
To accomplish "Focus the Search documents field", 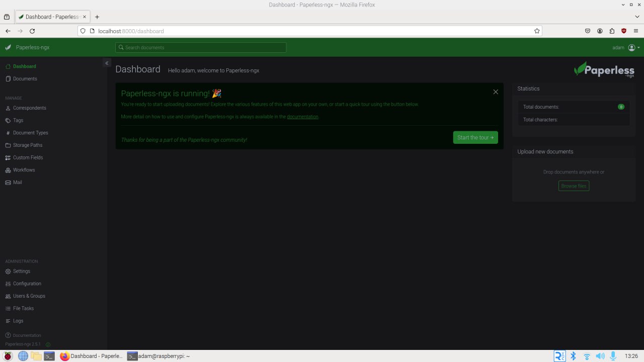I will (x=201, y=47).
